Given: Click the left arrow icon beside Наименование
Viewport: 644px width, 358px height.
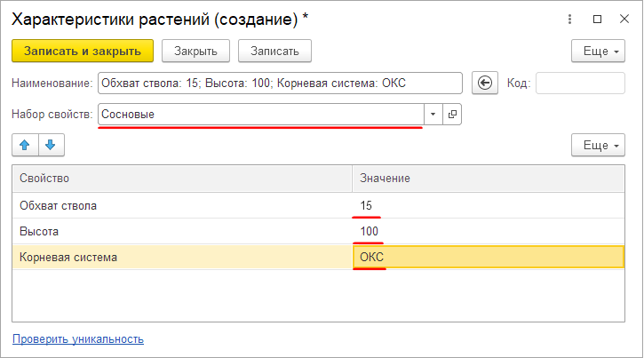Looking at the screenshot, I should [x=484, y=84].
